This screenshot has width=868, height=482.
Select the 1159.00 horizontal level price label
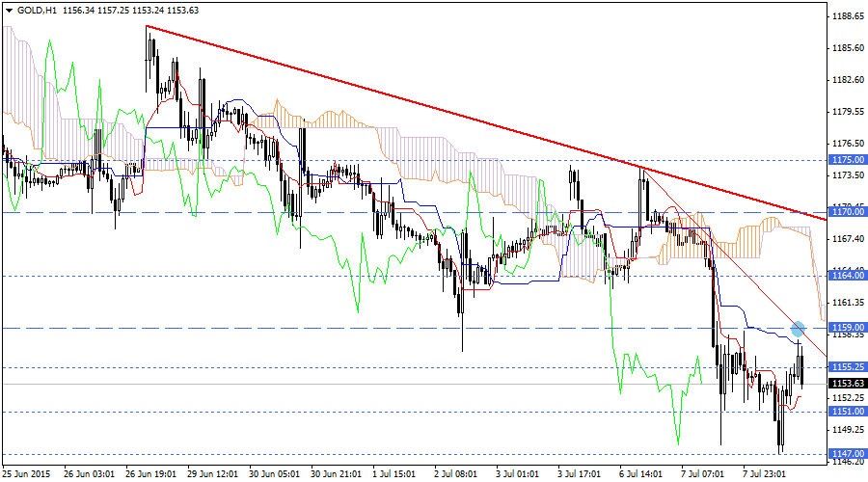pos(848,328)
